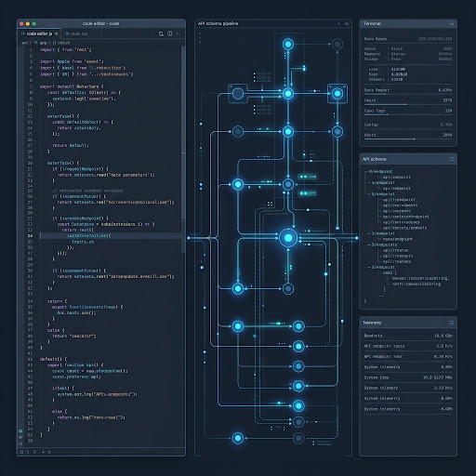Select the 'app' breadcrumb segment

(43, 43)
